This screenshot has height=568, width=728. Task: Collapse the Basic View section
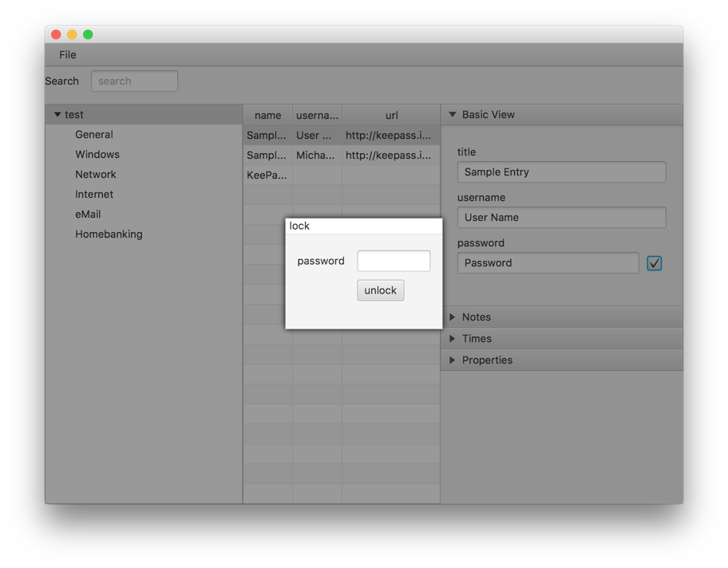[453, 115]
